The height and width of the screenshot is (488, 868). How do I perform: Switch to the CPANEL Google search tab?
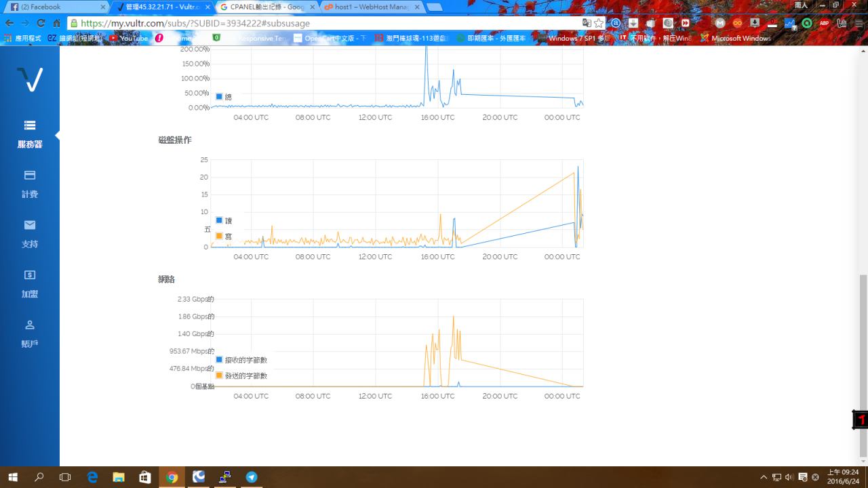click(x=267, y=7)
